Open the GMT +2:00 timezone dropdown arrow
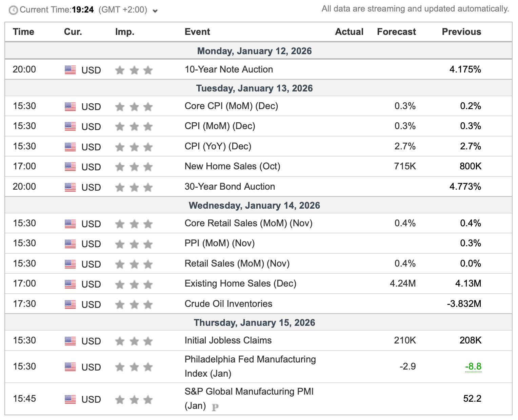 click(155, 11)
